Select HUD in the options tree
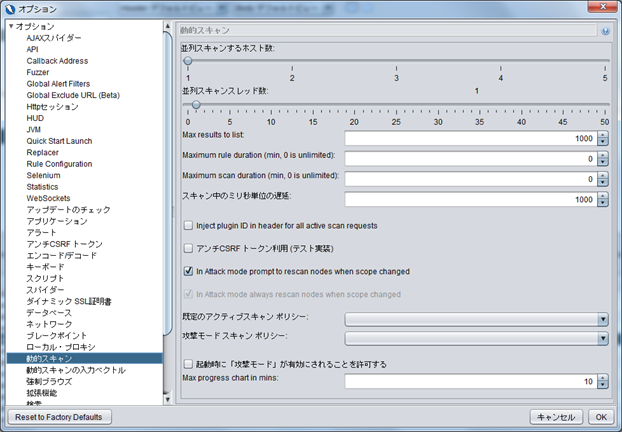Viewport: 622px width, 432px height. click(x=35, y=118)
